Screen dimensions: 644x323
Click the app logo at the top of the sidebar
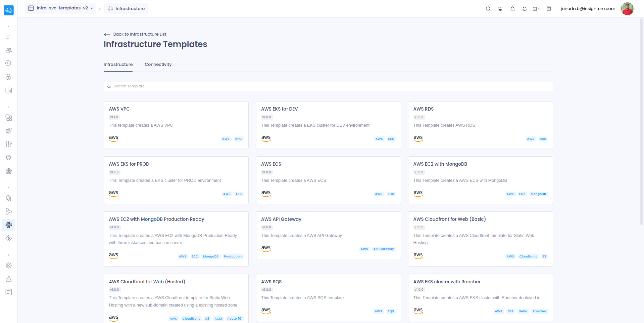click(9, 10)
